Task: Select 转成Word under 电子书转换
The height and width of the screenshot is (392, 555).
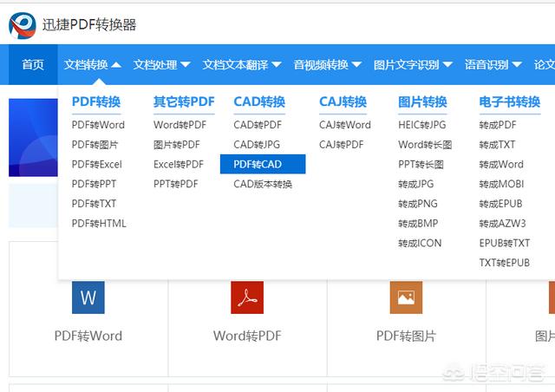Action: pos(501,164)
